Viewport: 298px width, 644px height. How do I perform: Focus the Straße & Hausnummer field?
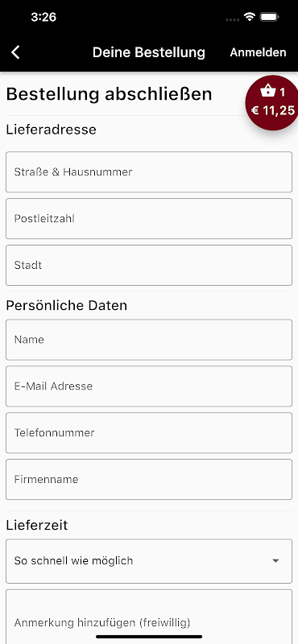pos(149,171)
